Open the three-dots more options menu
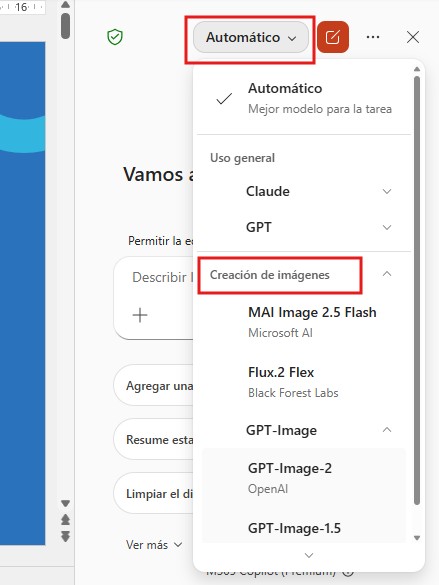The image size is (439, 585). coord(373,37)
